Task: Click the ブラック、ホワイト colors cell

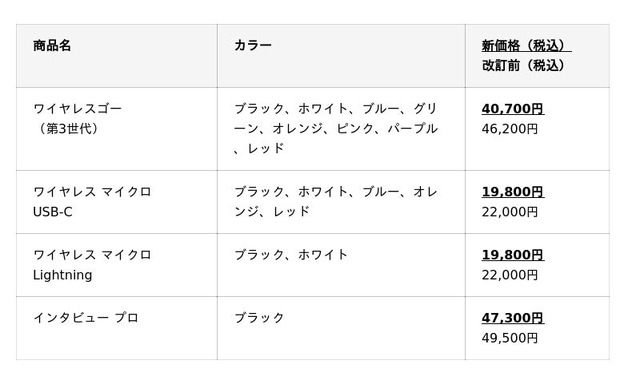Action: coord(341,265)
